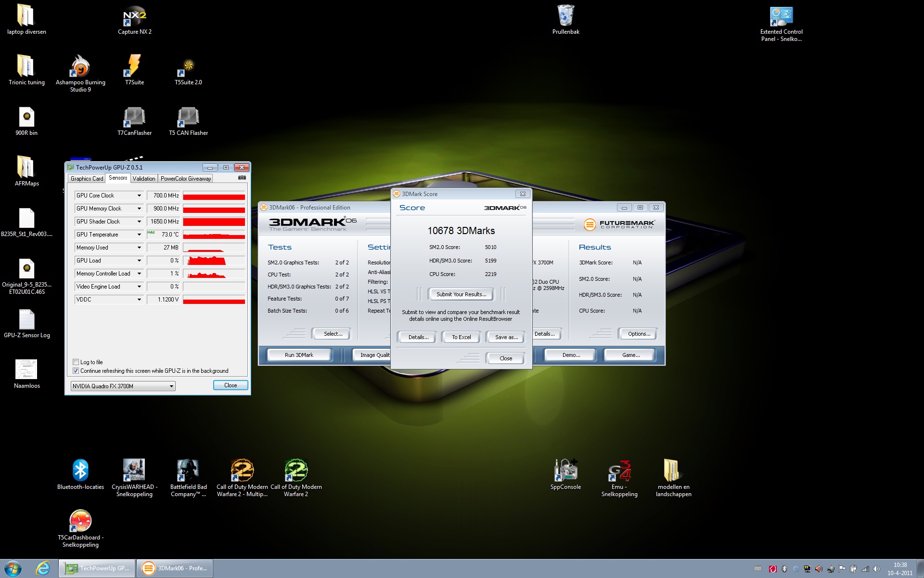This screenshot has height=578, width=924.
Task: Select the 900R bin file
Action: click(x=26, y=120)
